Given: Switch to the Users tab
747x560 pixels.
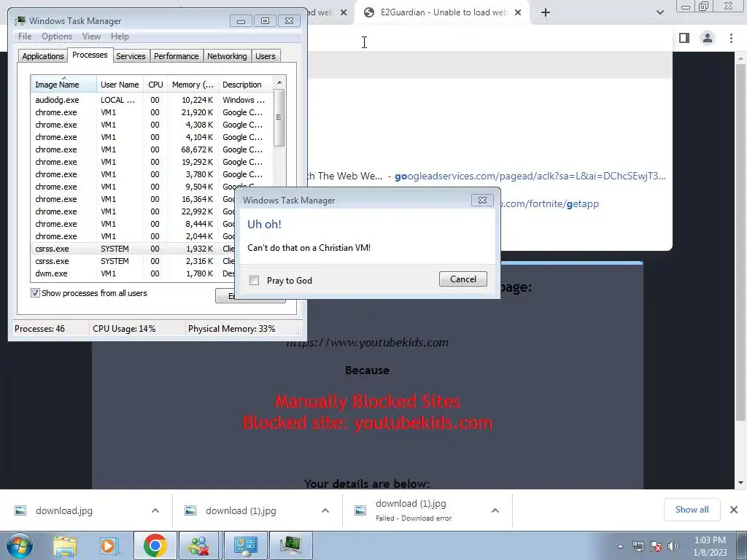Looking at the screenshot, I should [266, 56].
